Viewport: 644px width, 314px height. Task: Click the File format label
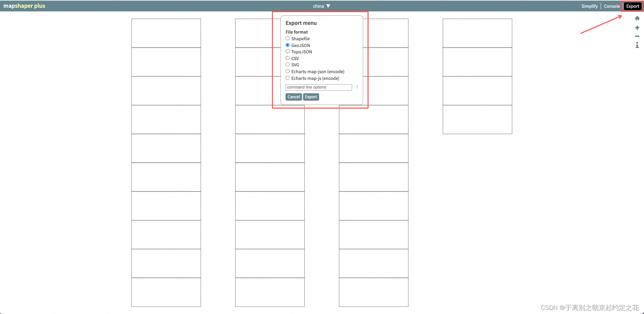(297, 32)
